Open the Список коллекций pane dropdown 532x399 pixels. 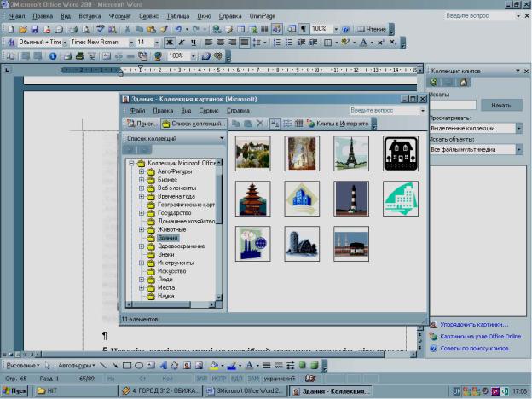222,138
